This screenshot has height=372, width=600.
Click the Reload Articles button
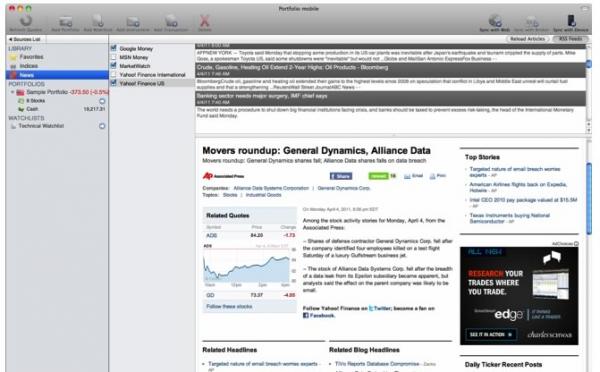click(527, 39)
